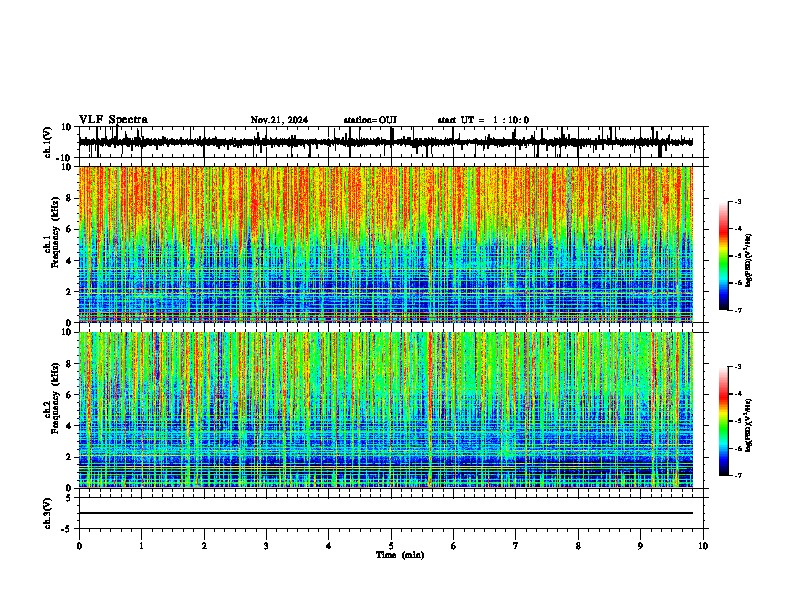Click the "ch.3(V)" axis label
The image size is (792, 612).
pyautogui.click(x=48, y=513)
